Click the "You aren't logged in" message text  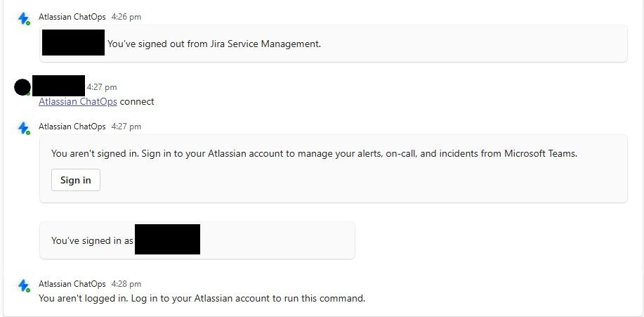pyautogui.click(x=202, y=298)
